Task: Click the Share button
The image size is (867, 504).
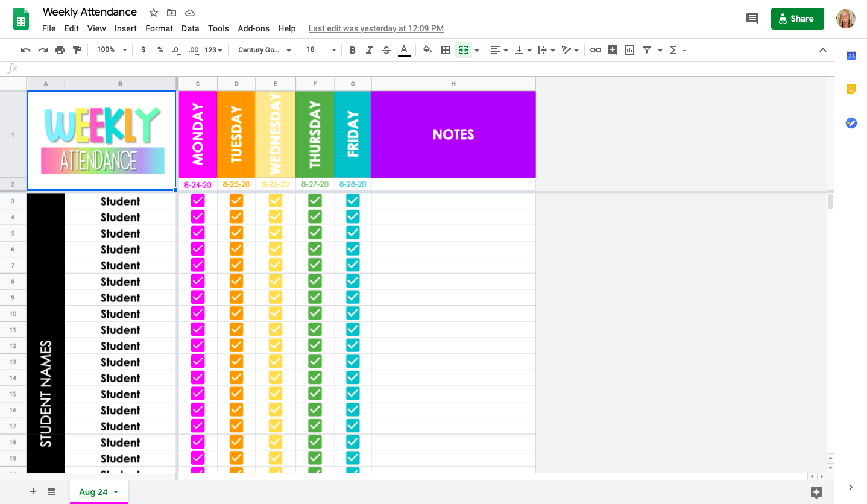Action: point(797,19)
